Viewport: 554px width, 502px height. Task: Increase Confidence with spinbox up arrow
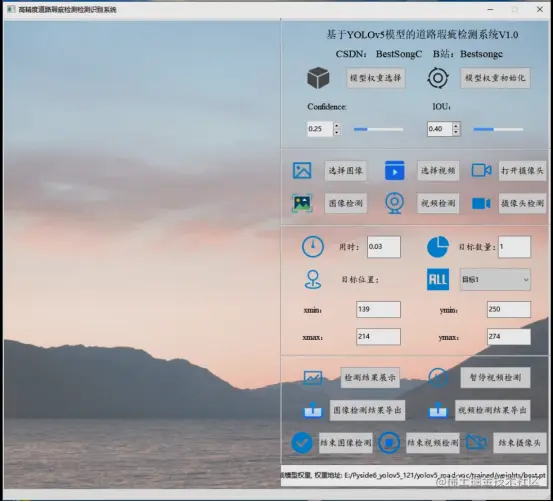point(337,125)
